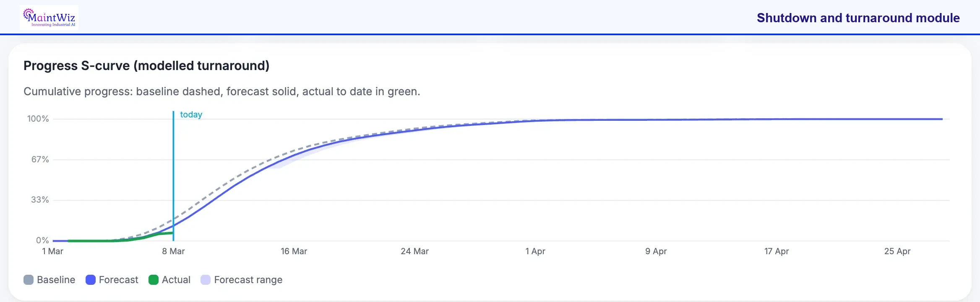Viewport: 980px width, 302px height.
Task: Select the 'Baseline' legend label
Action: 56,280
